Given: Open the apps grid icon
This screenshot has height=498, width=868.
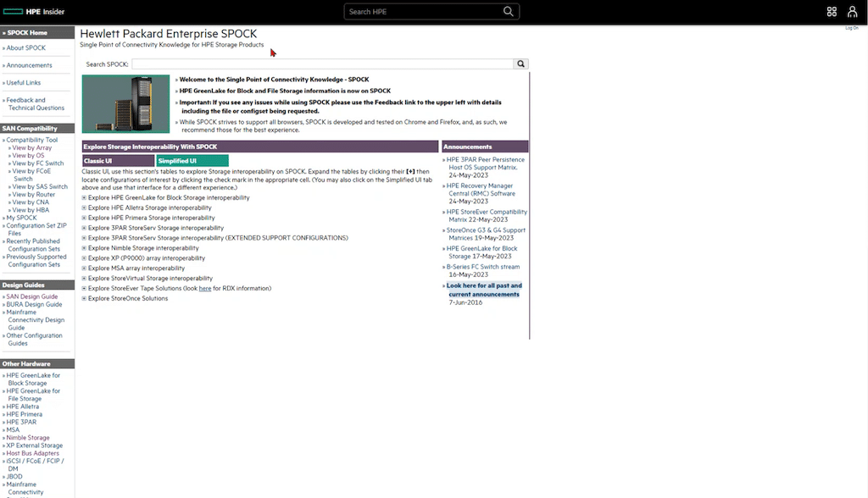Looking at the screenshot, I should coord(832,12).
